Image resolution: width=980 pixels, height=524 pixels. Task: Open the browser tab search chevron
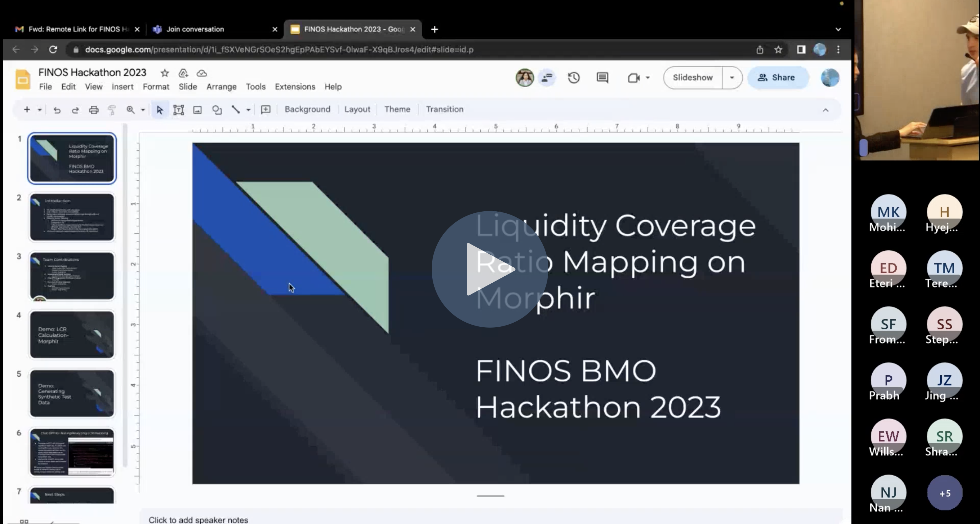(838, 29)
